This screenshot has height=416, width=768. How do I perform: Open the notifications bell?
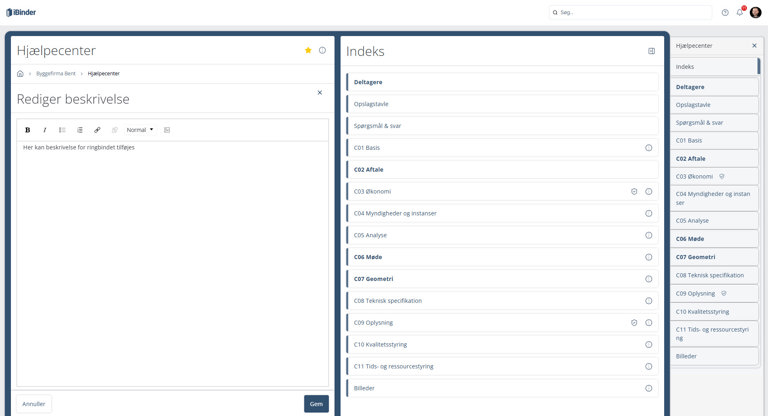tap(740, 12)
